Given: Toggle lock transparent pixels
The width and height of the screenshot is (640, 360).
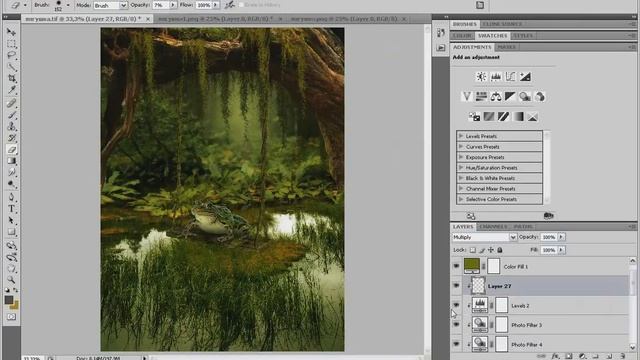Looking at the screenshot, I should pyautogui.click(x=473, y=250).
